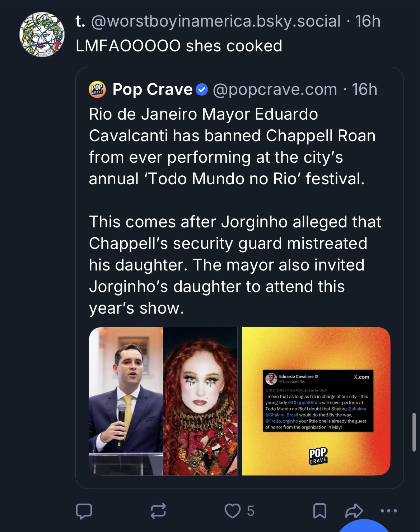Tap Pop Crave's blue verified badge
The height and width of the screenshot is (532, 420).
click(202, 89)
